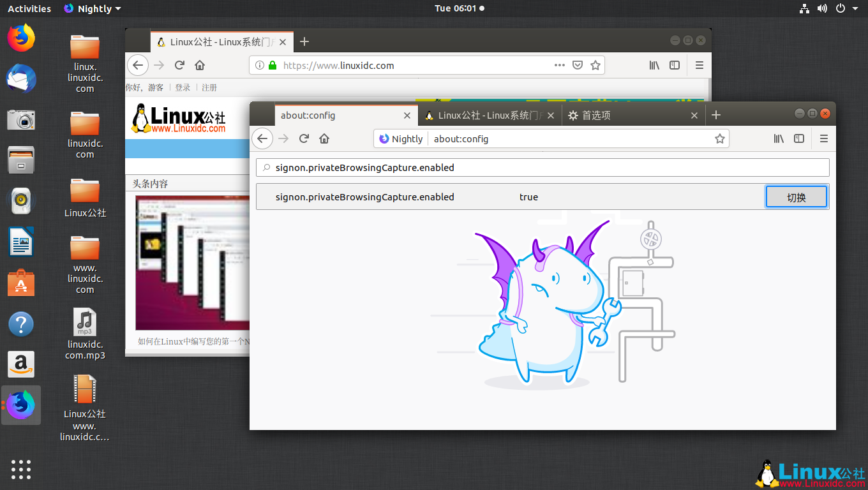Launch Thunderbird mail from dock

[x=21, y=79]
